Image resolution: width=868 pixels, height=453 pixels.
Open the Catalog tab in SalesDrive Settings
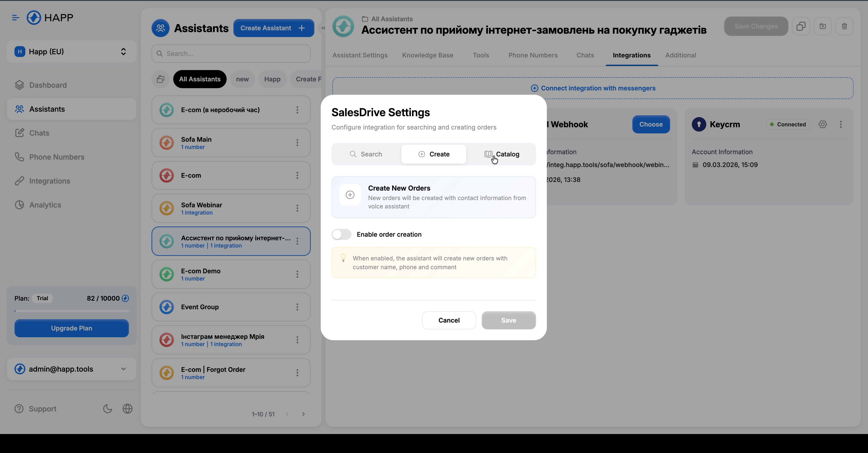click(502, 154)
